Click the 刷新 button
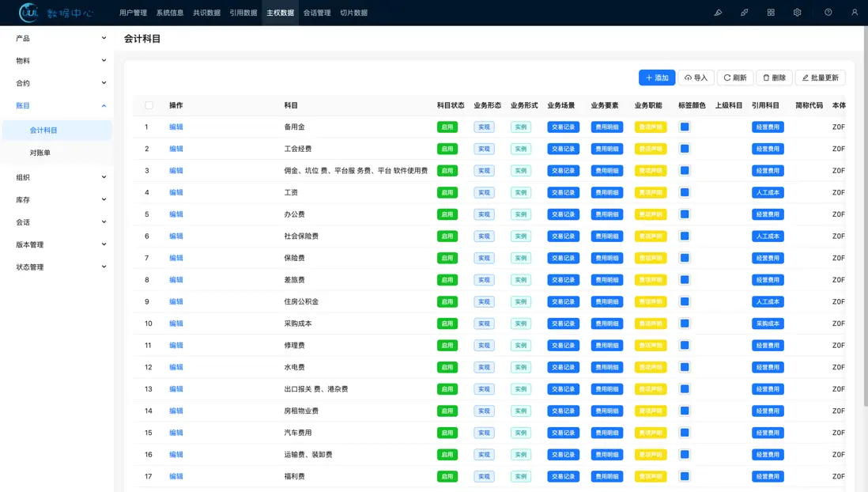 point(735,78)
